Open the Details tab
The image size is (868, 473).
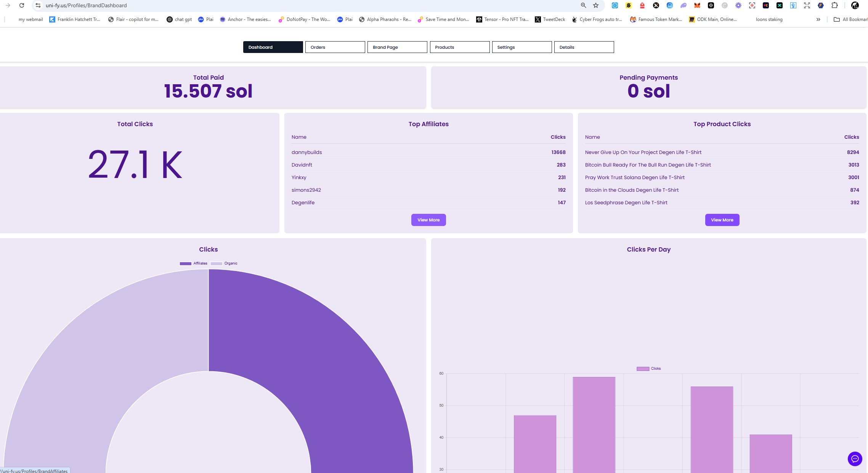(x=584, y=47)
